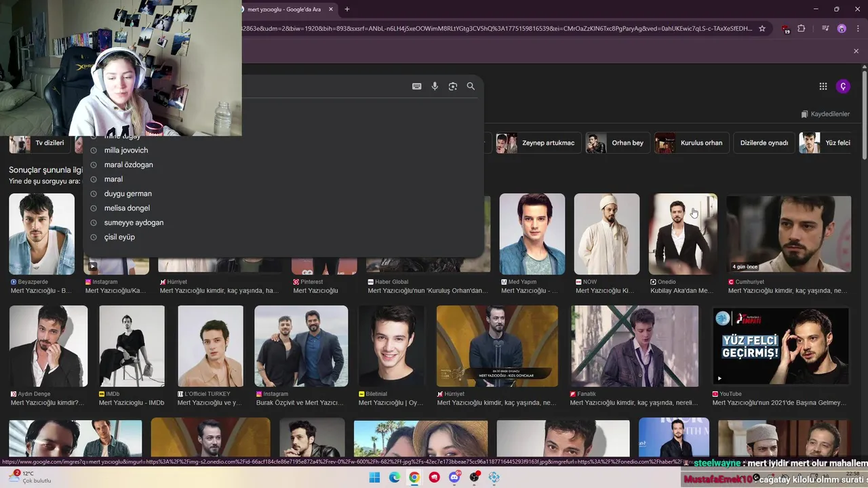Open Kubilay Aka'dan Me... Onedio link
The image size is (868, 488).
[682, 291]
